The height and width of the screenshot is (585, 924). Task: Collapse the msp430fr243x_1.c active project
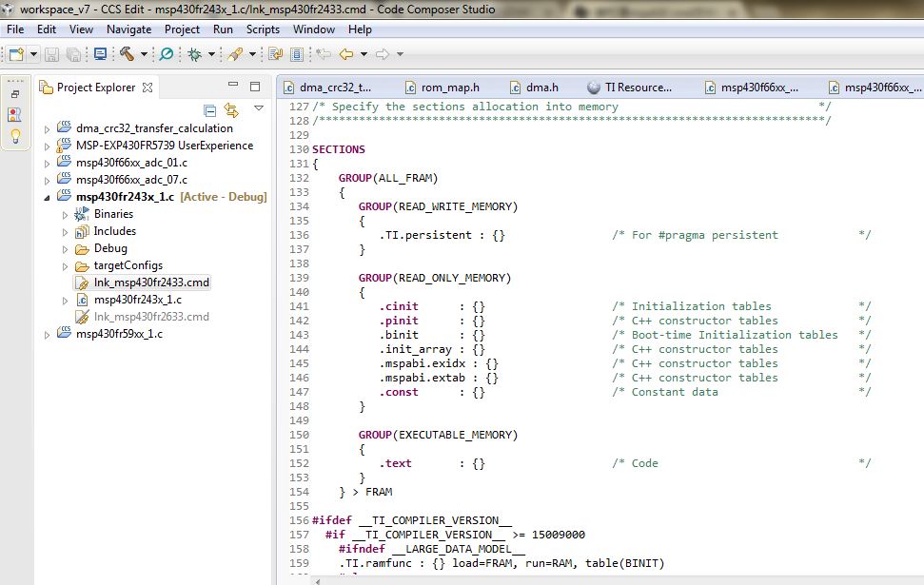click(x=49, y=197)
